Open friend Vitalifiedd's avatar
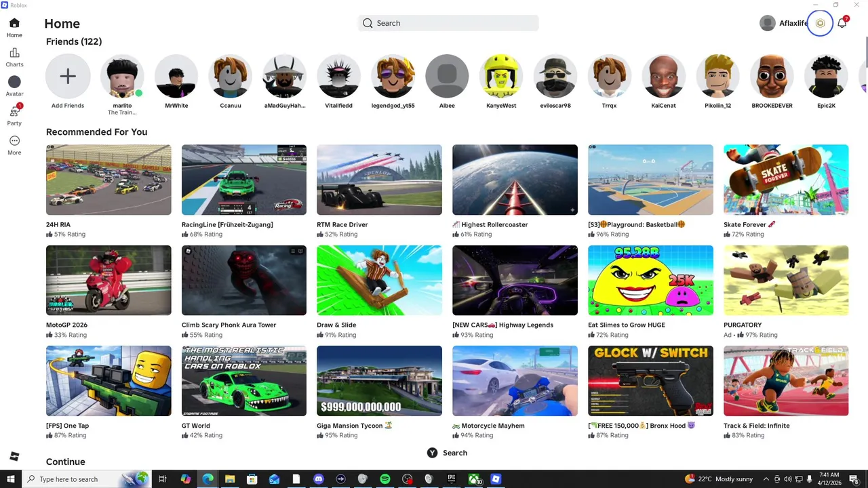 [338, 76]
